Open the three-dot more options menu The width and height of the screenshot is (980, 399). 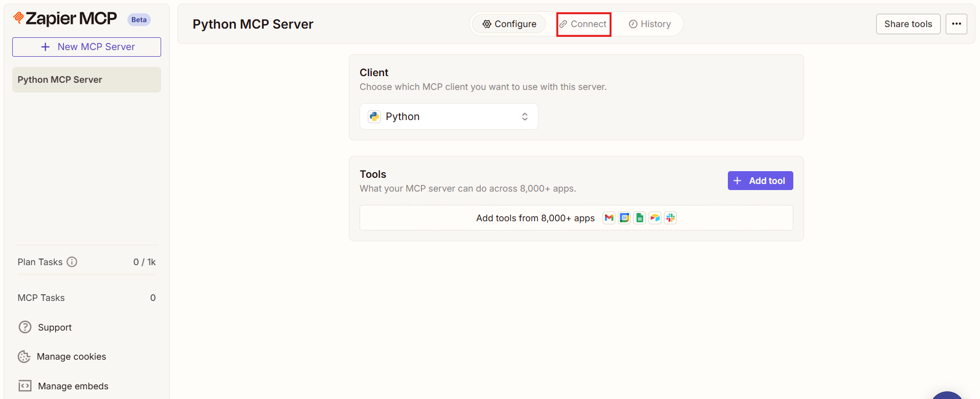(x=956, y=24)
